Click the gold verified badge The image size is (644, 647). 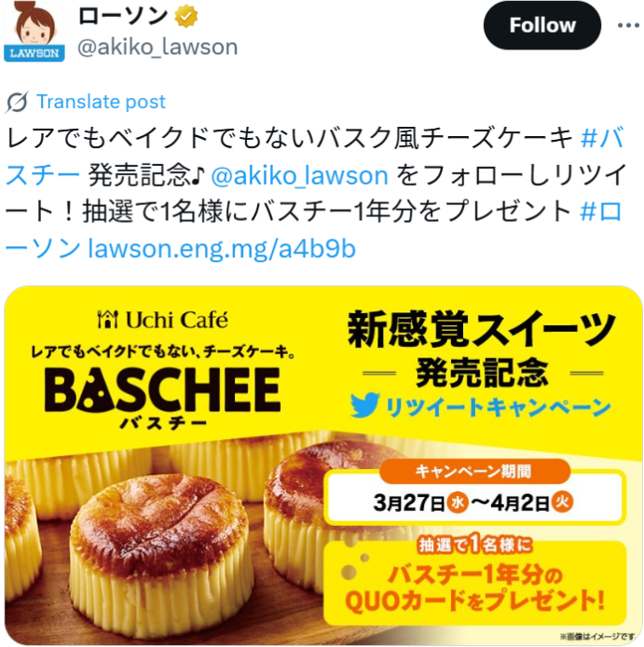click(186, 17)
